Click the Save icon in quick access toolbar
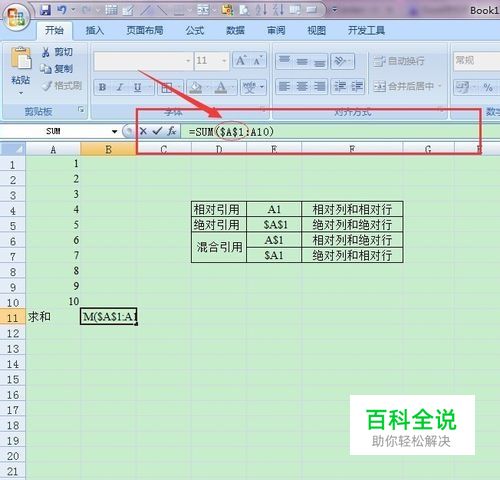This screenshot has height=480, width=500. pyautogui.click(x=45, y=10)
